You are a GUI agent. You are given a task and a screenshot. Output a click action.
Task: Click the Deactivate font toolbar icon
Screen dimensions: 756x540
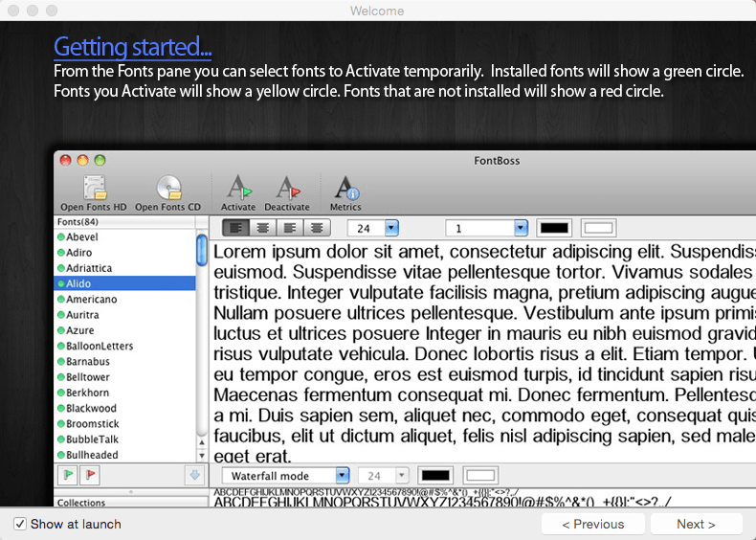288,188
